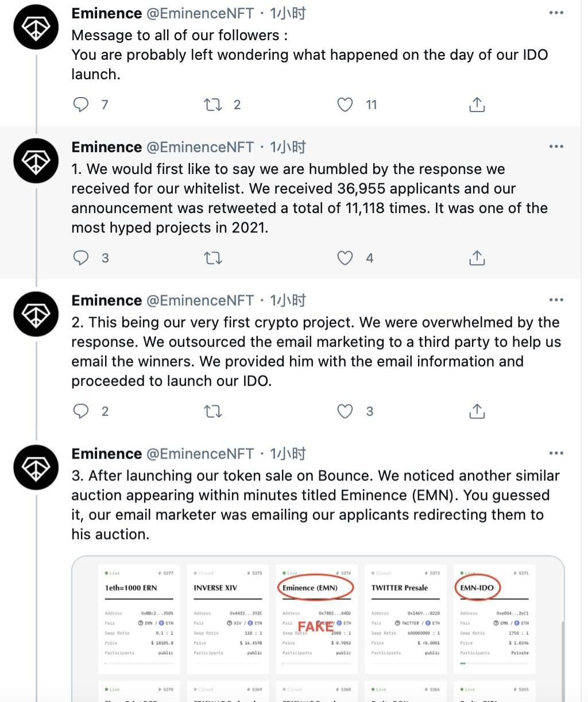Share the whitelist response tweet
The width and height of the screenshot is (588, 702).
477,258
